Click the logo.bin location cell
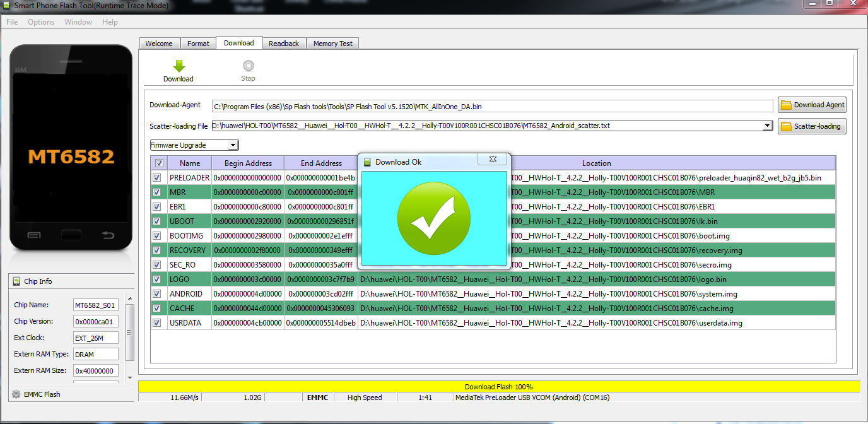 (x=596, y=280)
